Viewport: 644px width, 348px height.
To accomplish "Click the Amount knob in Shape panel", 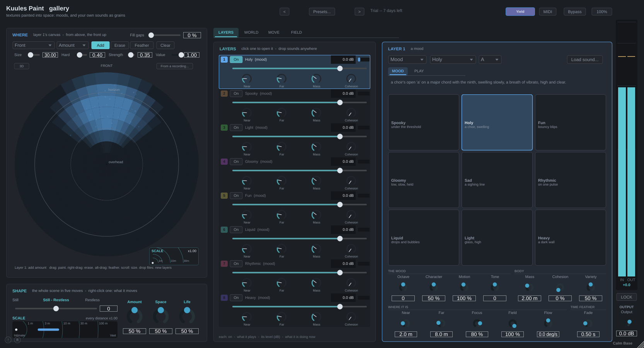I will click(135, 316).
